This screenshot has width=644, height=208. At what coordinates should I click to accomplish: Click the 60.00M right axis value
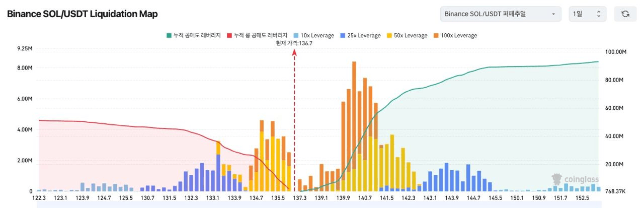pos(614,108)
